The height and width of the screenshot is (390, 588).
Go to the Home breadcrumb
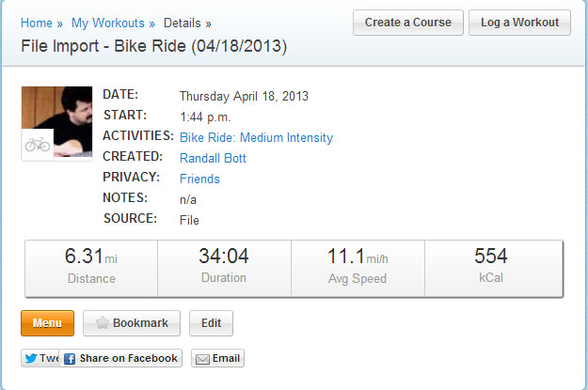[37, 23]
